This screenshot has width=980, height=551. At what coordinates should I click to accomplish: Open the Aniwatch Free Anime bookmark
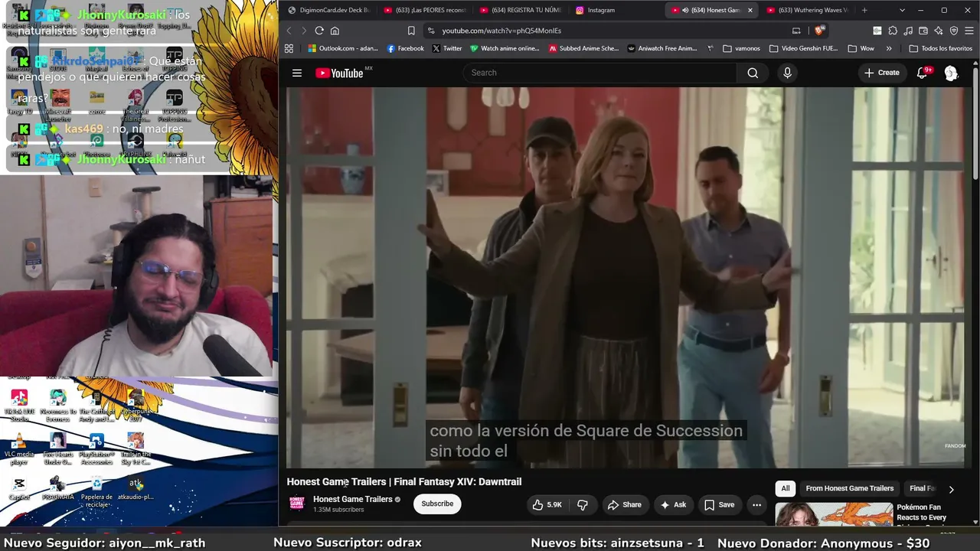click(662, 48)
